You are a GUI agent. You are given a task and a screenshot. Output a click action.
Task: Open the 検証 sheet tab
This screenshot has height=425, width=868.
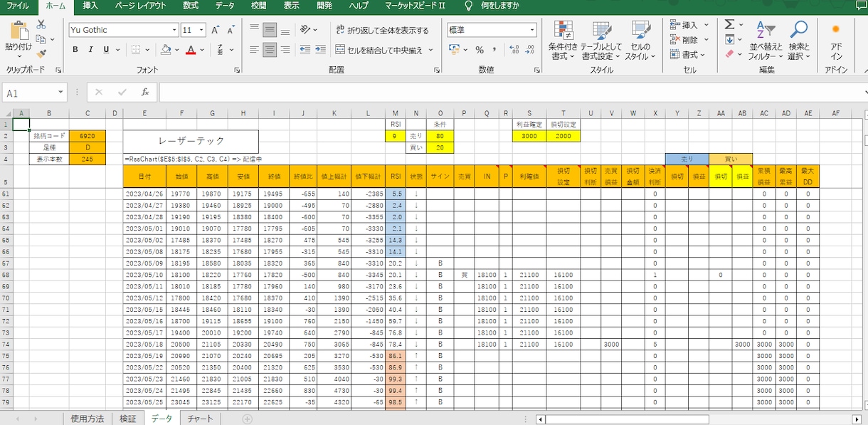[x=127, y=419]
